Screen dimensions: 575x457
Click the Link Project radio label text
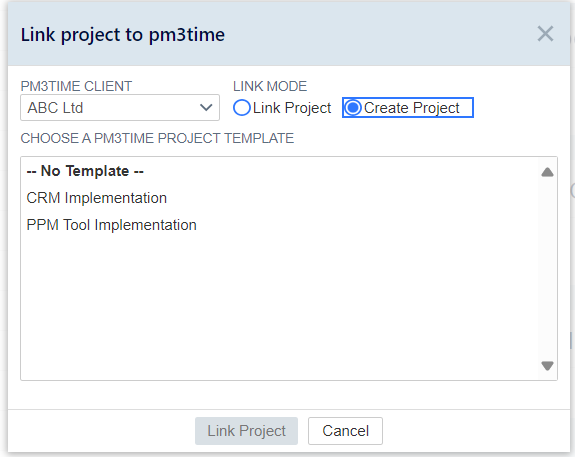pos(292,108)
